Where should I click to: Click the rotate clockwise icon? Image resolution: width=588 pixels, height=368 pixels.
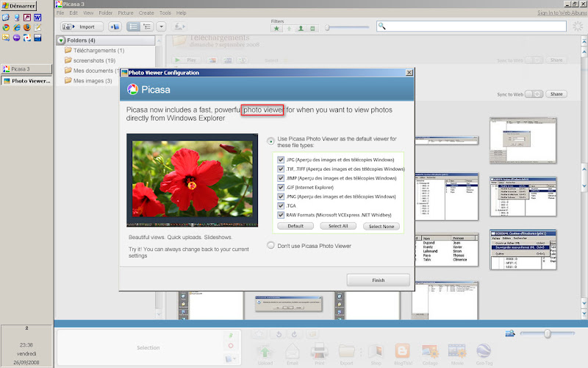(295, 334)
